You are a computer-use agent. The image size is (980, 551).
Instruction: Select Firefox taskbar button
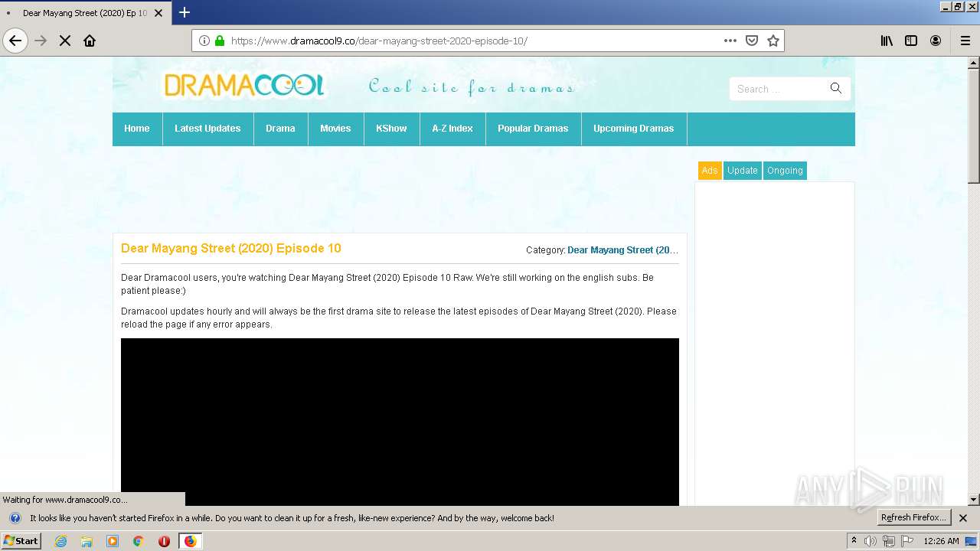pyautogui.click(x=190, y=541)
